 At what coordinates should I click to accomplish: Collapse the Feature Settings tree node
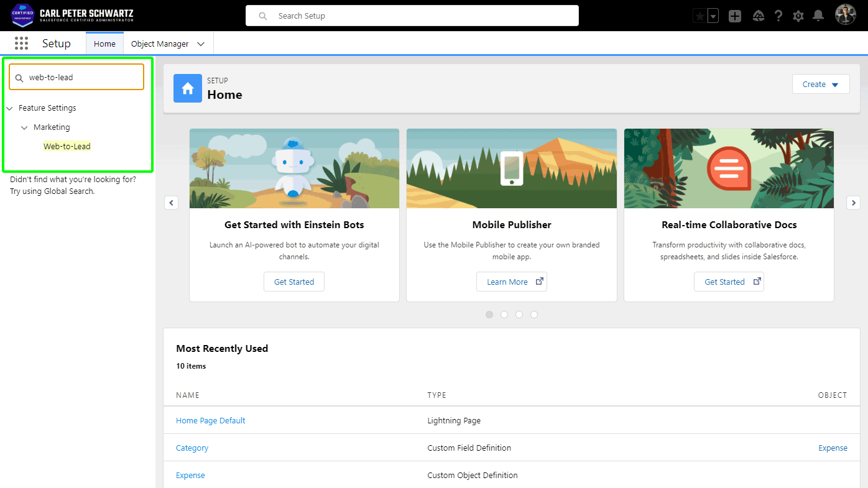[9, 108]
